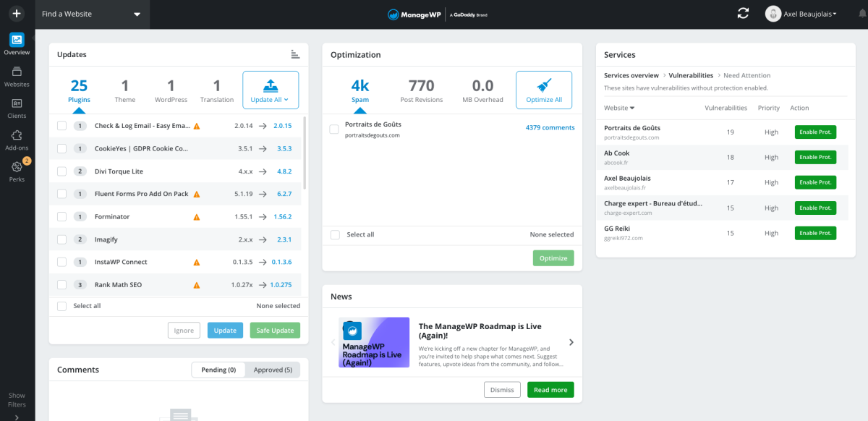Image resolution: width=868 pixels, height=421 pixels.
Task: Tick checkbox for Divi Torque Lite
Action: tap(62, 171)
